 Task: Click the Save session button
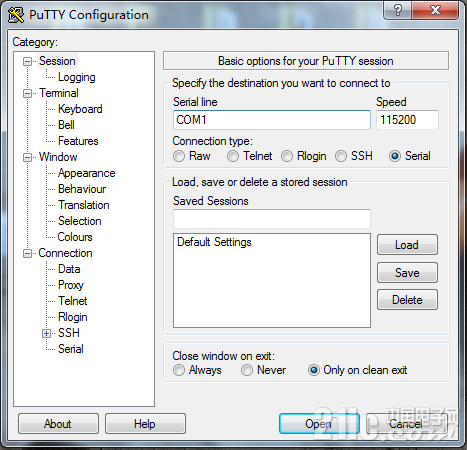point(407,273)
